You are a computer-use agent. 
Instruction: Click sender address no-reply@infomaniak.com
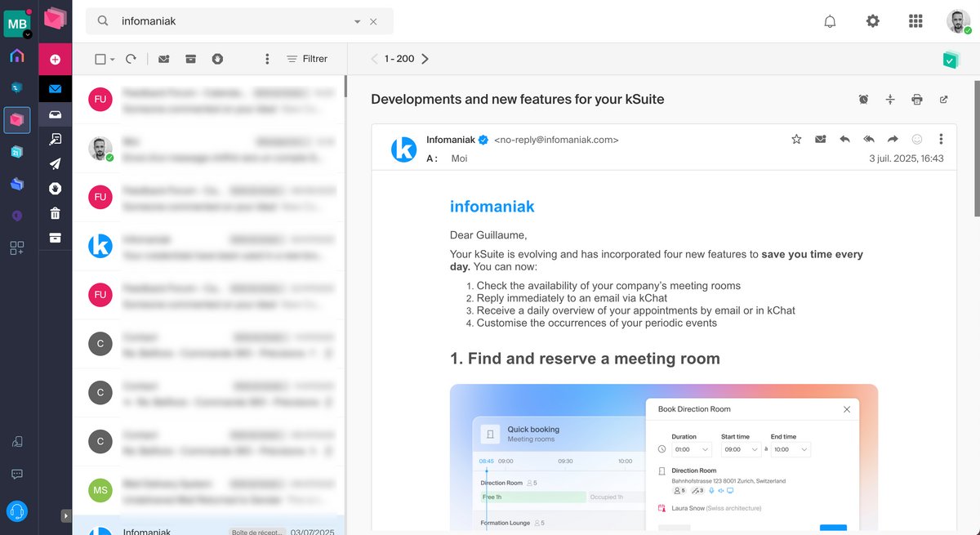556,140
